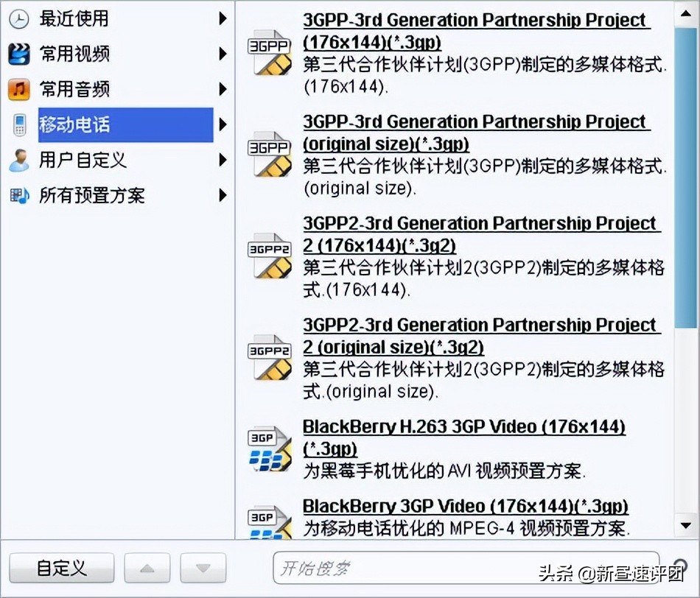Click the film icon for 所有预置方案

pyautogui.click(x=18, y=196)
